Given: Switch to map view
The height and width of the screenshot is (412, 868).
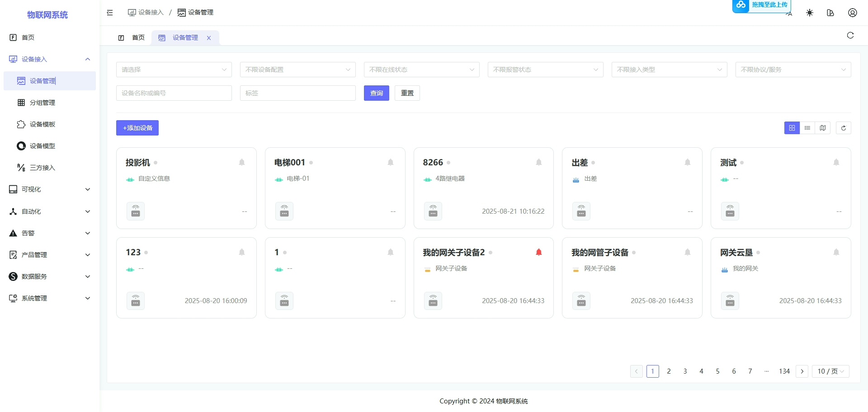Looking at the screenshot, I should coord(822,128).
